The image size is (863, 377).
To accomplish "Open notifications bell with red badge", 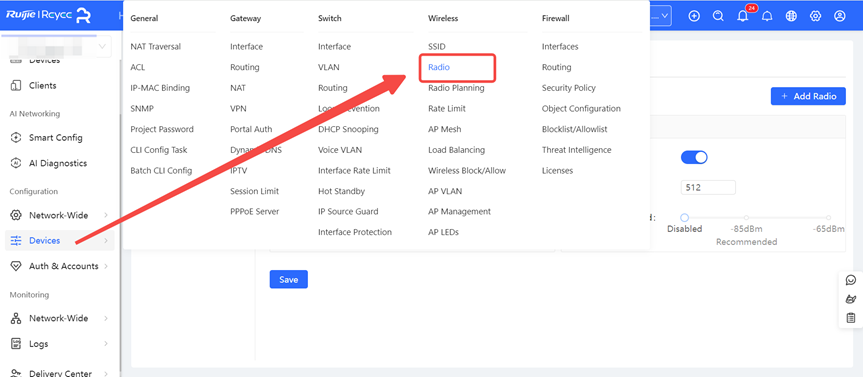I will coord(744,15).
